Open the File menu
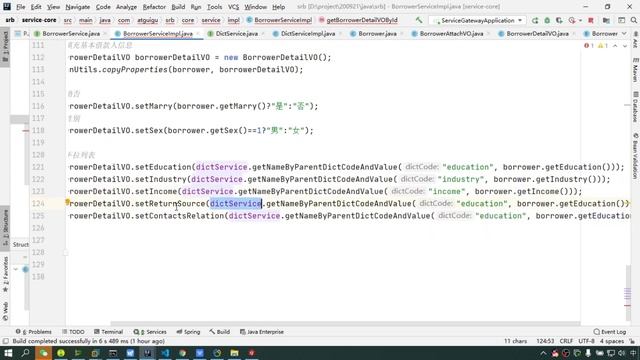This screenshot has width=640, height=360. click(20, 7)
